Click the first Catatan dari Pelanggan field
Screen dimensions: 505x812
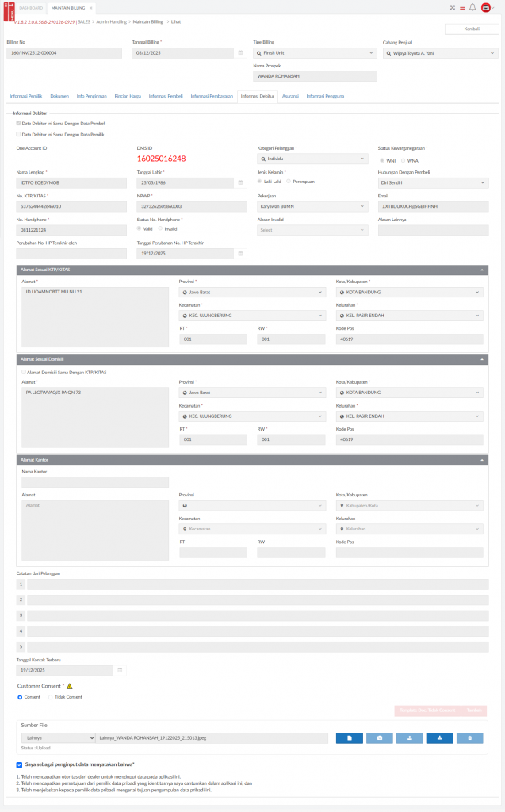point(257,584)
